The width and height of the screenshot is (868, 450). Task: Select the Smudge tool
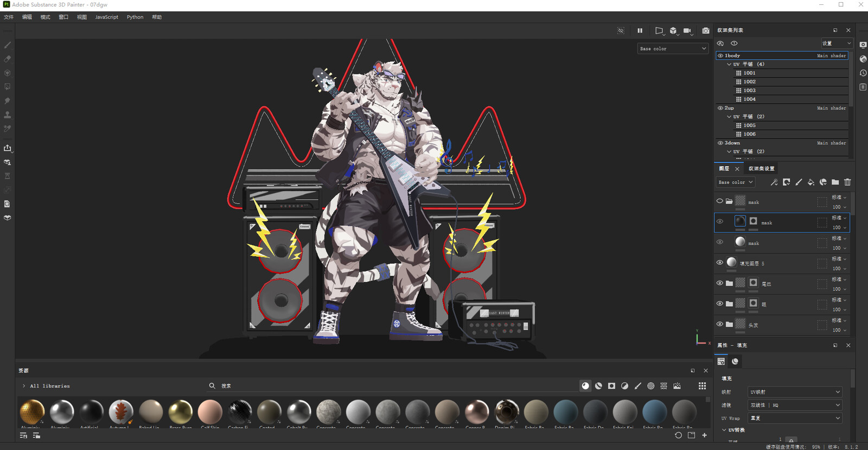coord(8,101)
